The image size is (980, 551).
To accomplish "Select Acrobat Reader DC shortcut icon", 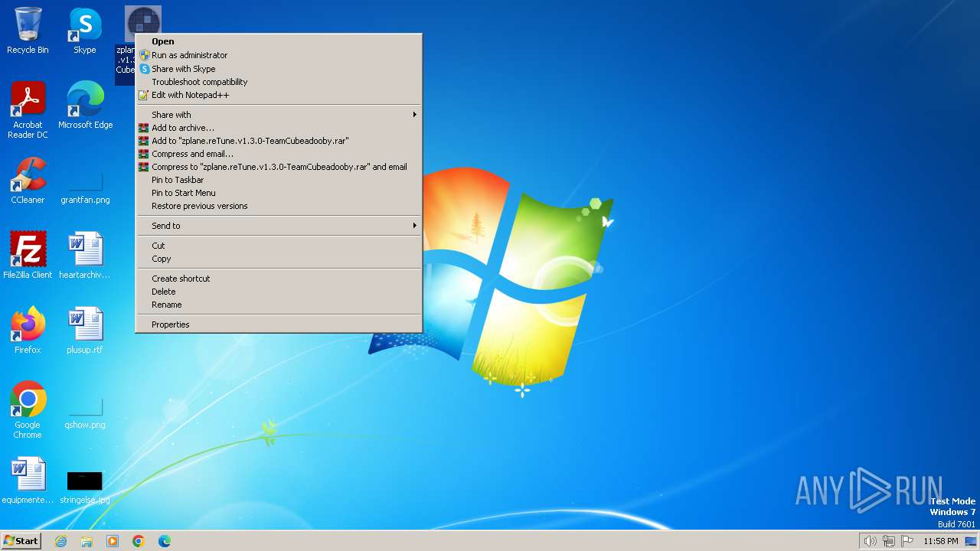I will [28, 110].
